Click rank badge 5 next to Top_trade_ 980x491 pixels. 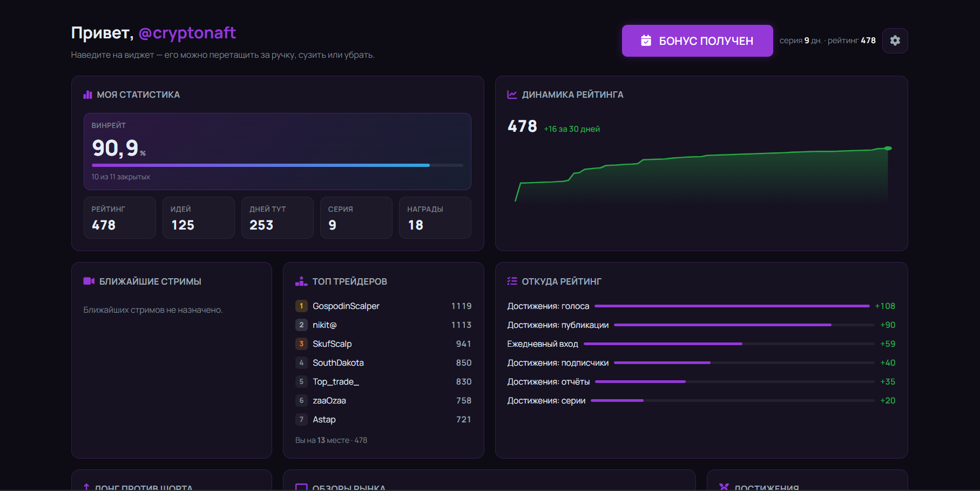coord(301,382)
